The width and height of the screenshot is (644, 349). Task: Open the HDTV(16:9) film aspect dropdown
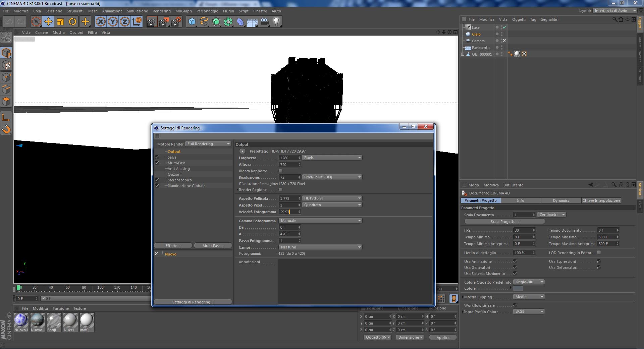pyautogui.click(x=332, y=198)
